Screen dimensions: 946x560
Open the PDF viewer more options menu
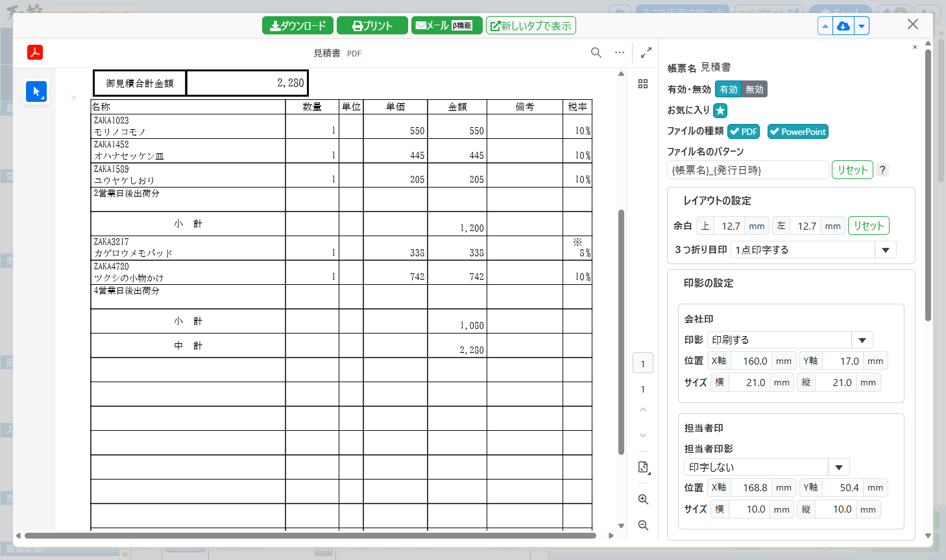click(620, 53)
